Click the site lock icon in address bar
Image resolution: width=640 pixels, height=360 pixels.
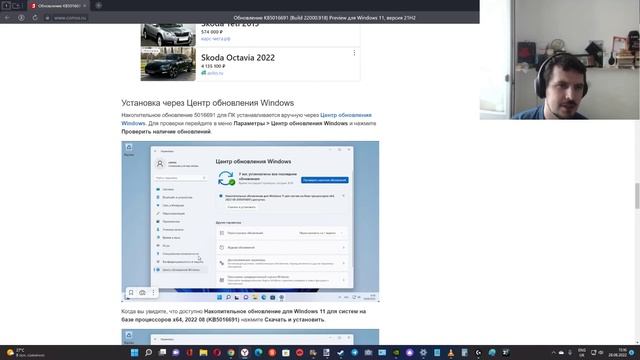click(47, 18)
